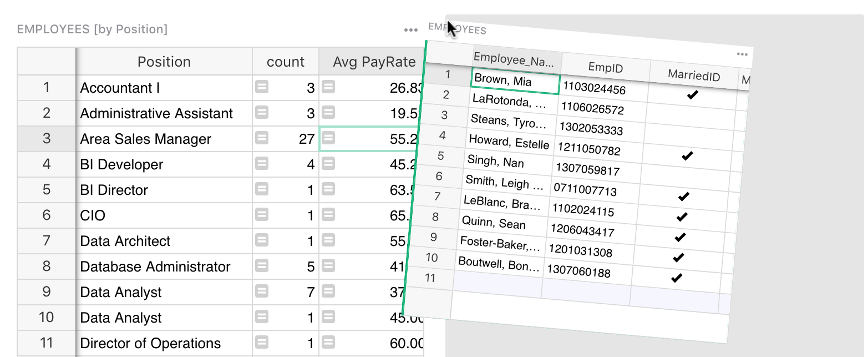The image size is (868, 357).
Task: Click the count column header
Action: click(x=285, y=62)
